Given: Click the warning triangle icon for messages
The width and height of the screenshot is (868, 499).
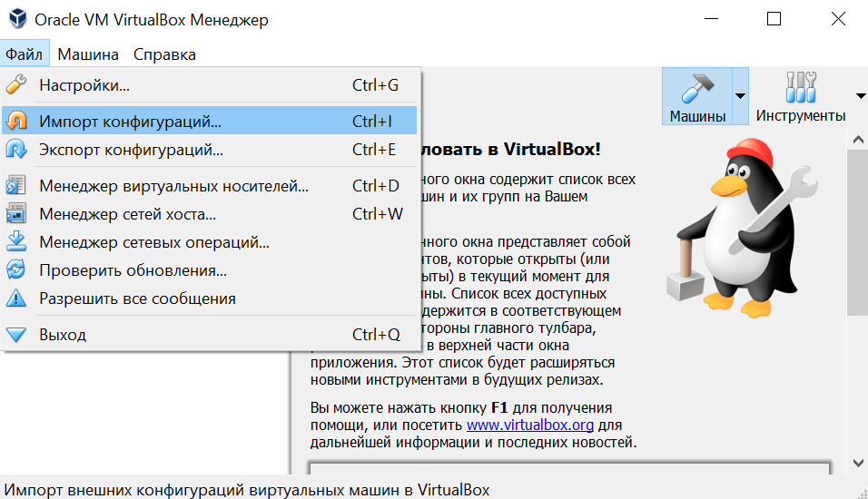Looking at the screenshot, I should click(16, 298).
